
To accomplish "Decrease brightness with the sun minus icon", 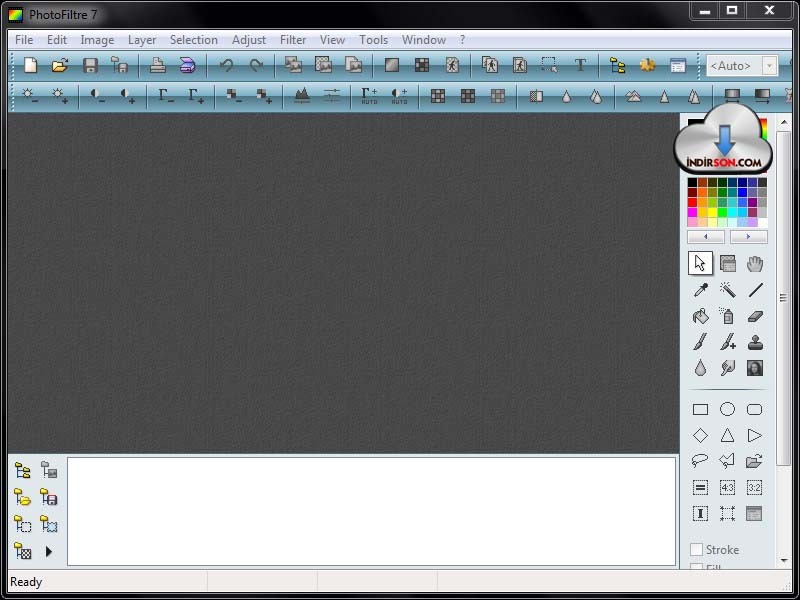I will coord(30,95).
